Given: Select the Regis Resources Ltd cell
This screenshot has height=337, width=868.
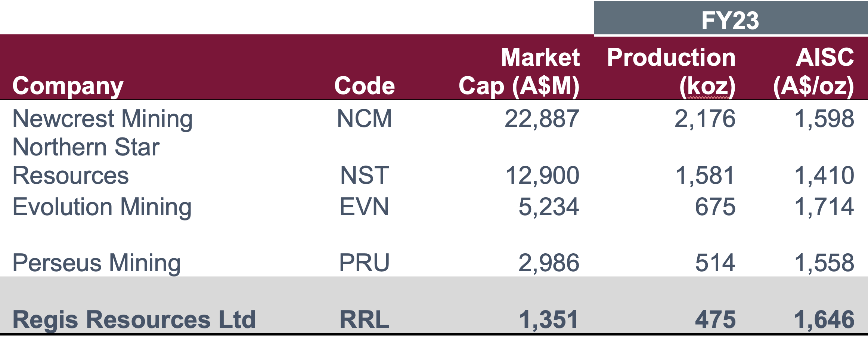Looking at the screenshot, I should click(134, 320).
